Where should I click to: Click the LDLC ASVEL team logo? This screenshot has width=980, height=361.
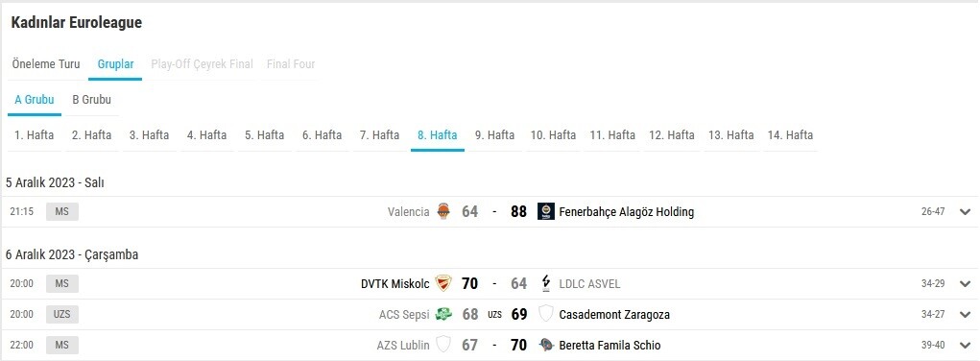545,283
